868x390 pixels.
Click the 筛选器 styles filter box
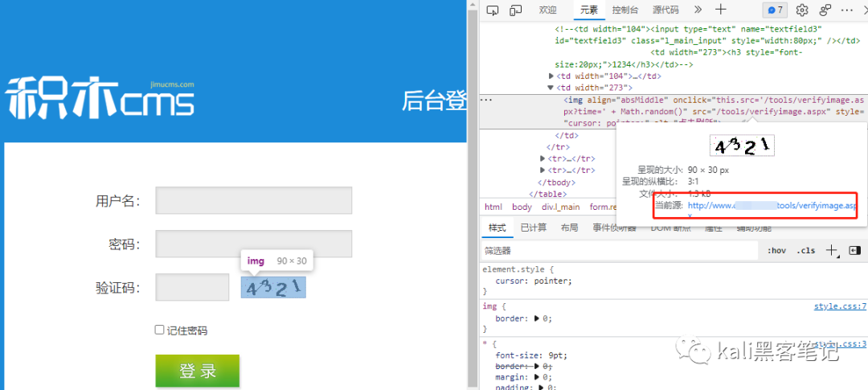coord(620,250)
